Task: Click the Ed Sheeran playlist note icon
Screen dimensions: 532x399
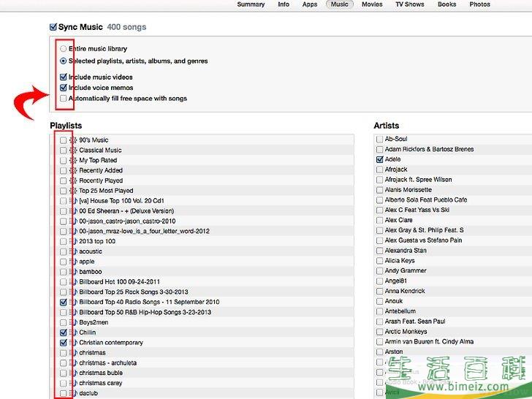Action: click(73, 211)
